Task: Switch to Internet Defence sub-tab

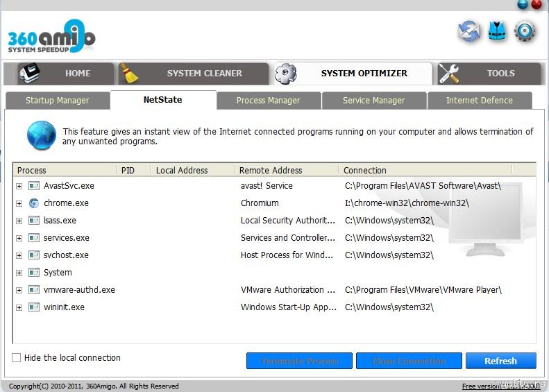Action: pyautogui.click(x=480, y=101)
